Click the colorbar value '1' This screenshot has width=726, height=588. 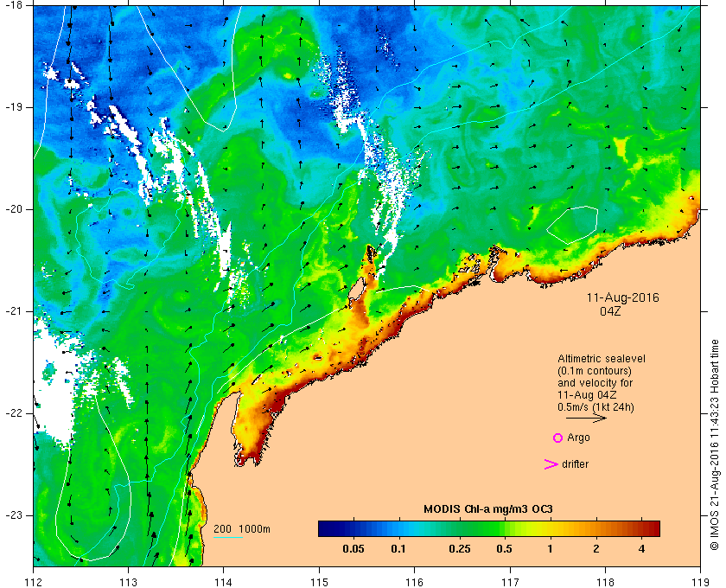(x=550, y=549)
